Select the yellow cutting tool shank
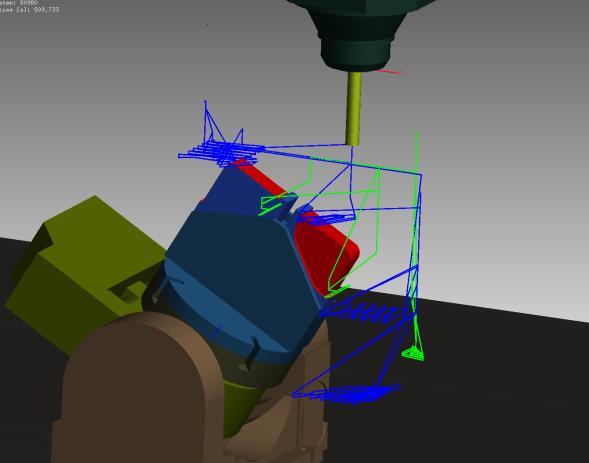 (353, 109)
